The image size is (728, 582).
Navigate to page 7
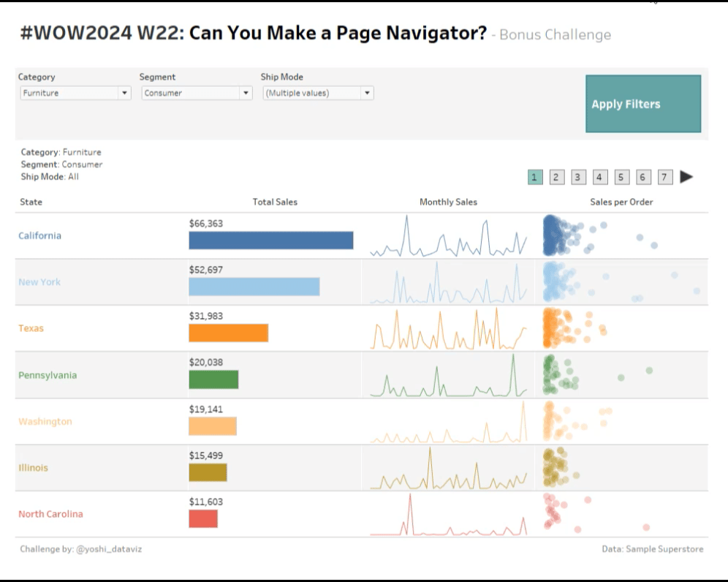point(664,177)
